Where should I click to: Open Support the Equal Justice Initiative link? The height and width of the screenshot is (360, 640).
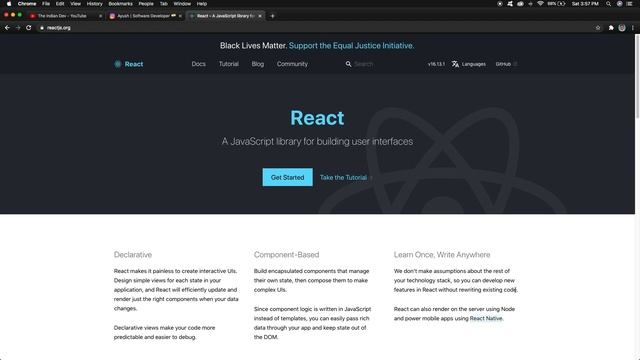click(351, 46)
